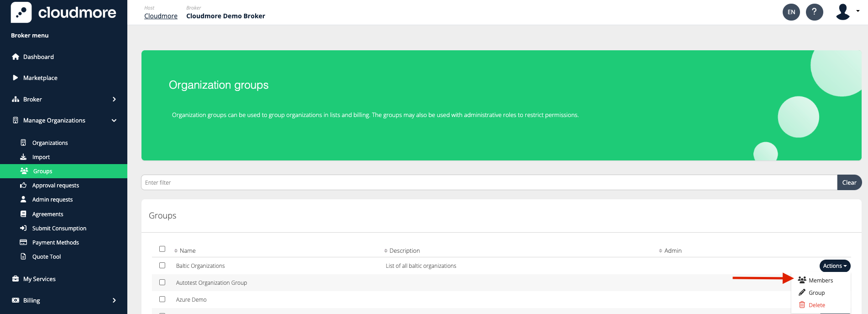Image resolution: width=868 pixels, height=314 pixels.
Task: Select the Azure Demo row checkbox
Action: 162,299
